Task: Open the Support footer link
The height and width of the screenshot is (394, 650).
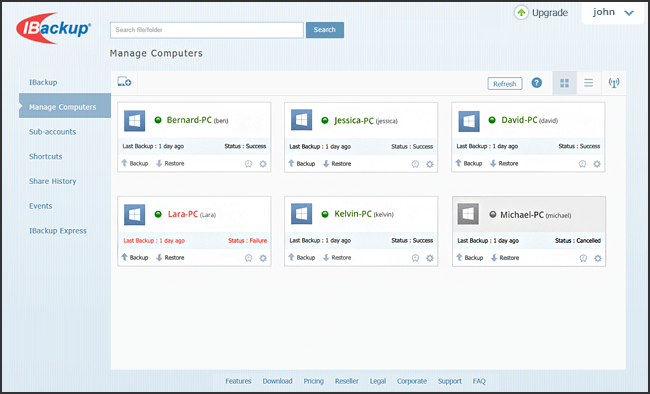Action: (x=450, y=381)
